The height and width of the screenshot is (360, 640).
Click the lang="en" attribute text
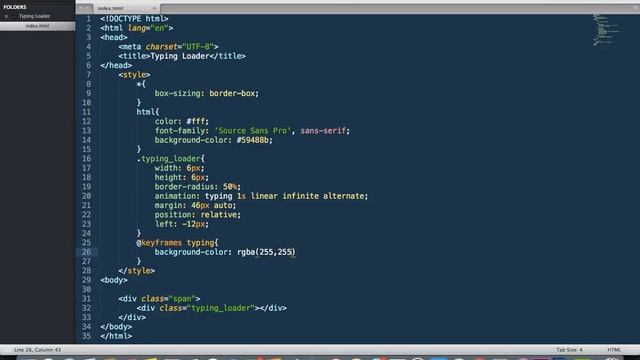(x=148, y=28)
